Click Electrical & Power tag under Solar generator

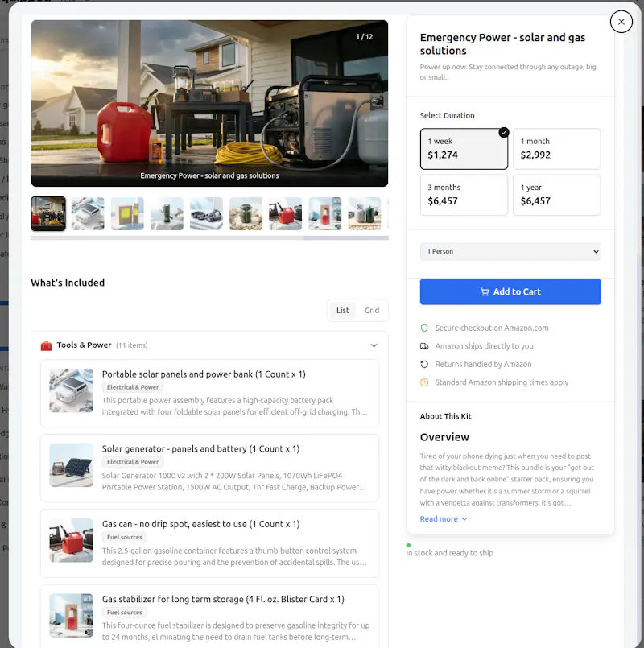(x=133, y=462)
